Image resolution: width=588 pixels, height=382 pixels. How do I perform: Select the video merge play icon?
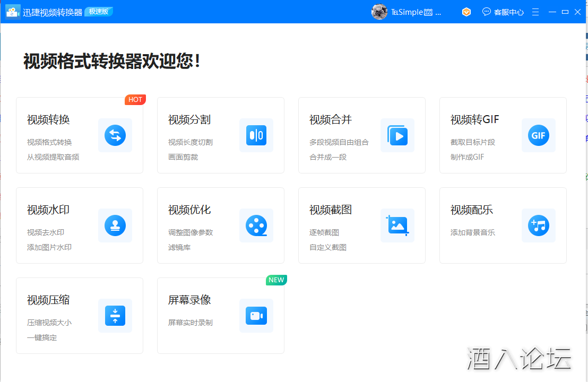397,135
